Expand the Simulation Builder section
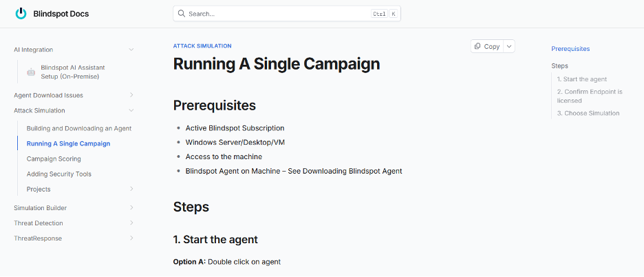Image resolution: width=644 pixels, height=277 pixels. [131, 208]
